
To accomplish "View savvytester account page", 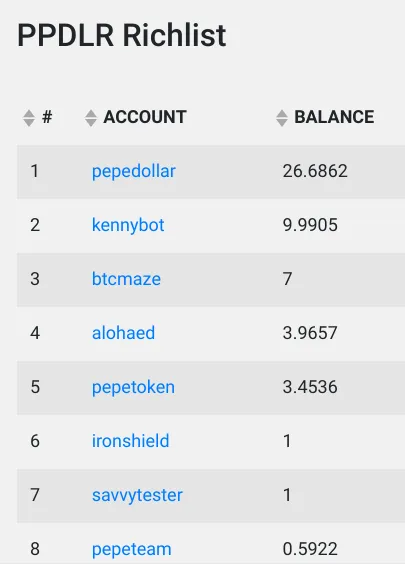I will coord(137,495).
